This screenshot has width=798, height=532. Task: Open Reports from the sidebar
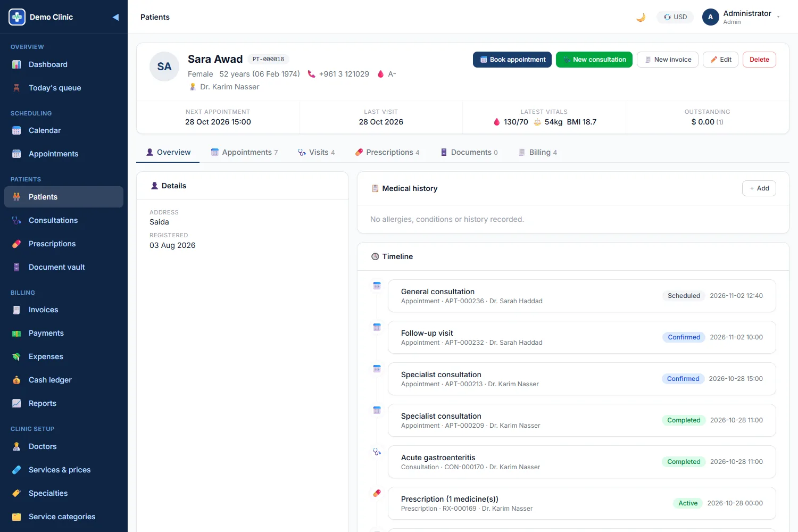click(64, 403)
